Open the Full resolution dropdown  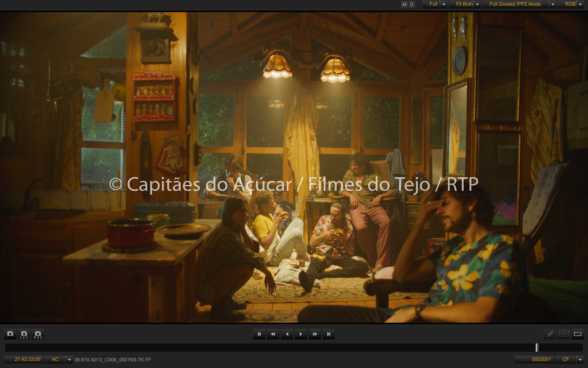point(444,4)
